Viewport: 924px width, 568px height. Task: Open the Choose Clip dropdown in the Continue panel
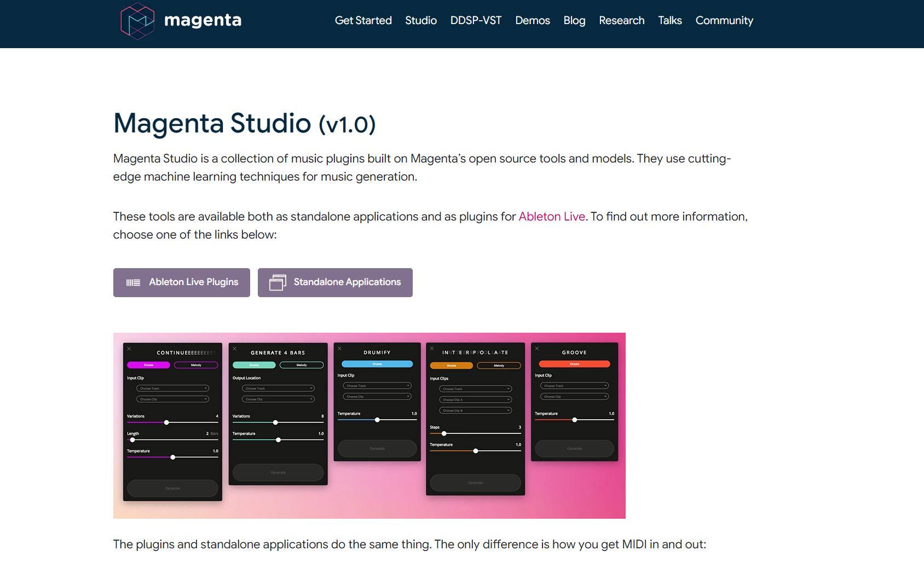coord(173,399)
